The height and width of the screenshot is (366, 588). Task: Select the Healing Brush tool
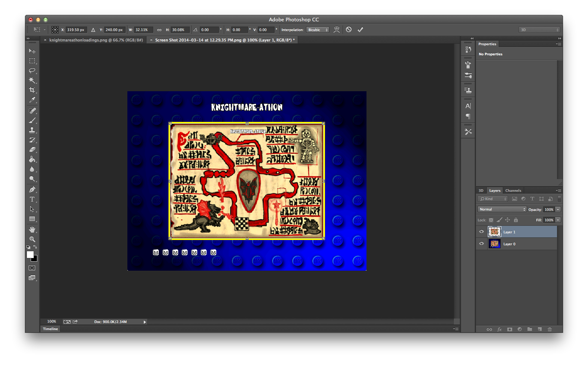point(32,111)
